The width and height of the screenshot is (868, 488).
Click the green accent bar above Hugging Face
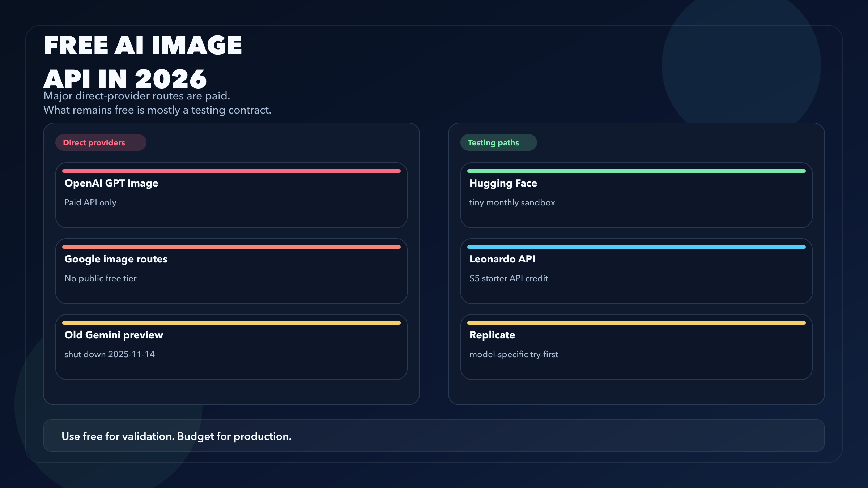tap(637, 171)
